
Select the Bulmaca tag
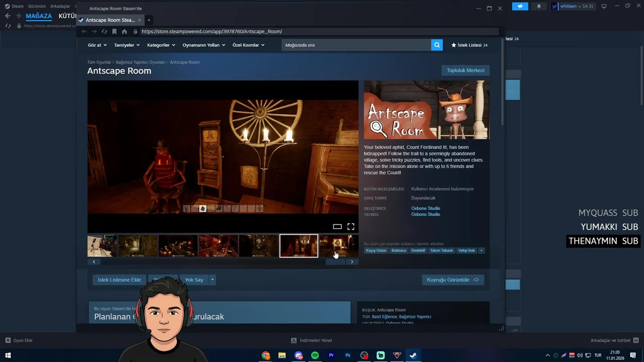398,250
